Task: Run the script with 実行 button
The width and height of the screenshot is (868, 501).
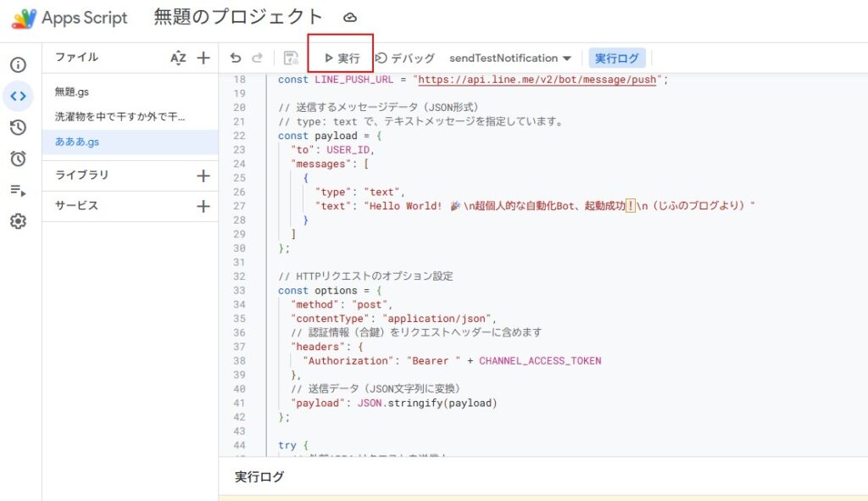Action: pyautogui.click(x=342, y=58)
